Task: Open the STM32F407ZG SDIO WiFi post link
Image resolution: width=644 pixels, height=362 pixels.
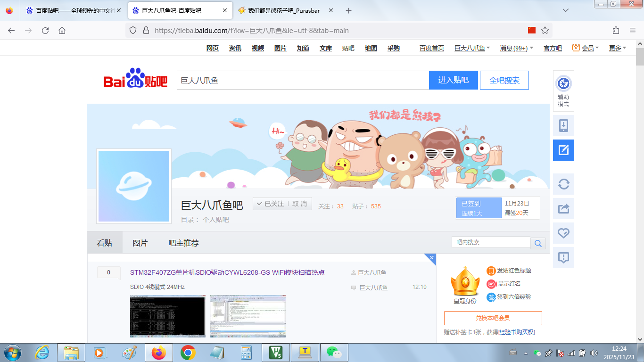Action: [x=227, y=272]
